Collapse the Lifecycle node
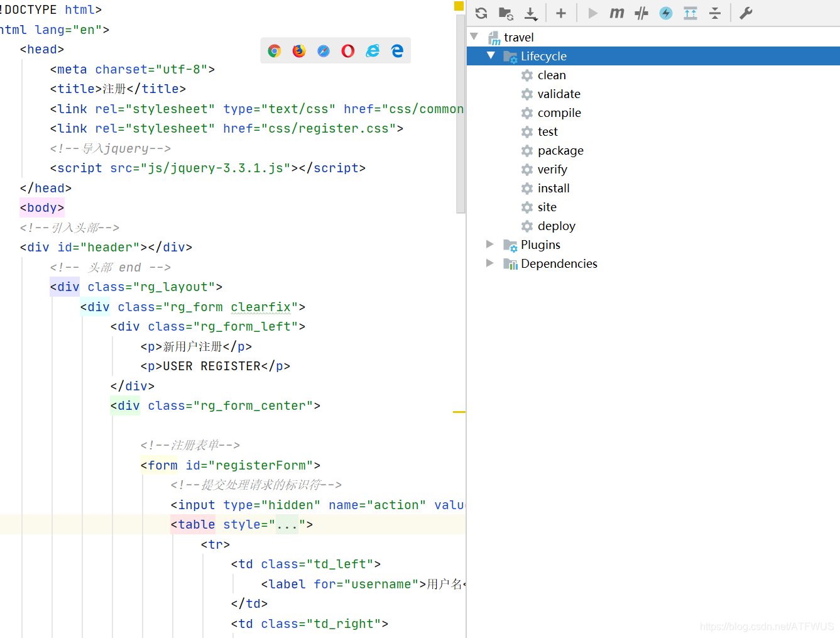Screen dimensions: 840x638 (491, 55)
